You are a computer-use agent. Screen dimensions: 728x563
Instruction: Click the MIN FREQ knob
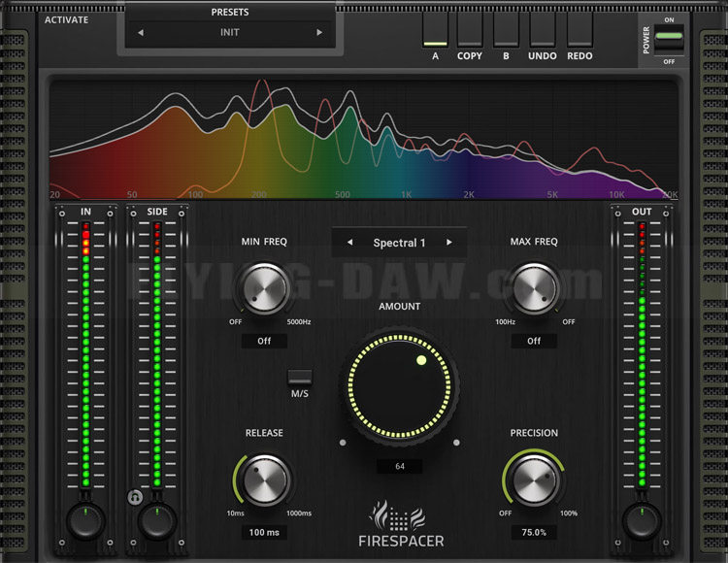click(265, 288)
